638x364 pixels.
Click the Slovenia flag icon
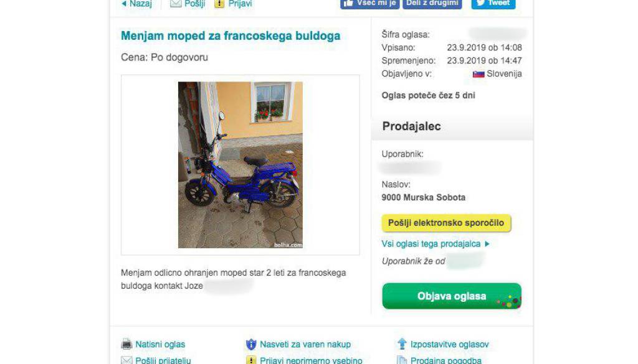coord(478,74)
